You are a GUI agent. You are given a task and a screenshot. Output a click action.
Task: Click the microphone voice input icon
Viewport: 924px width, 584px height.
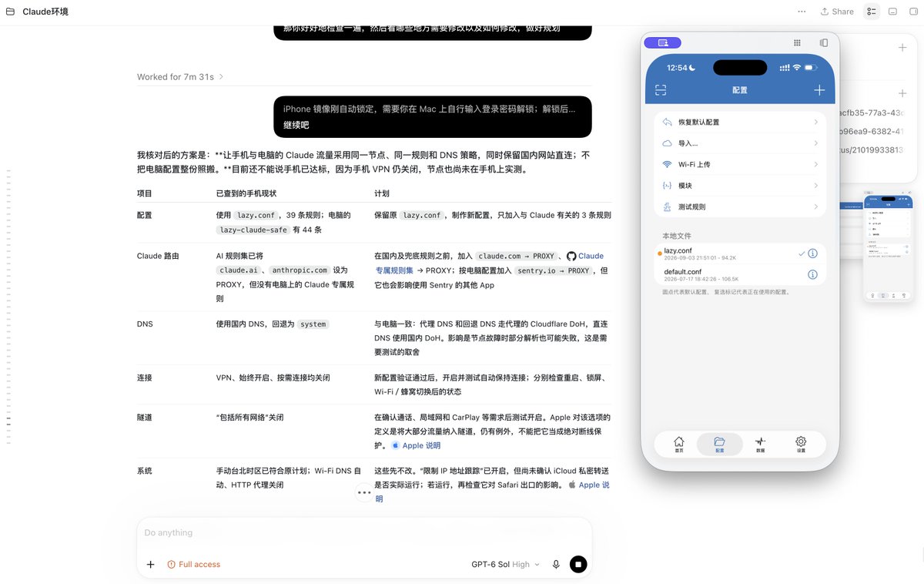tap(556, 565)
